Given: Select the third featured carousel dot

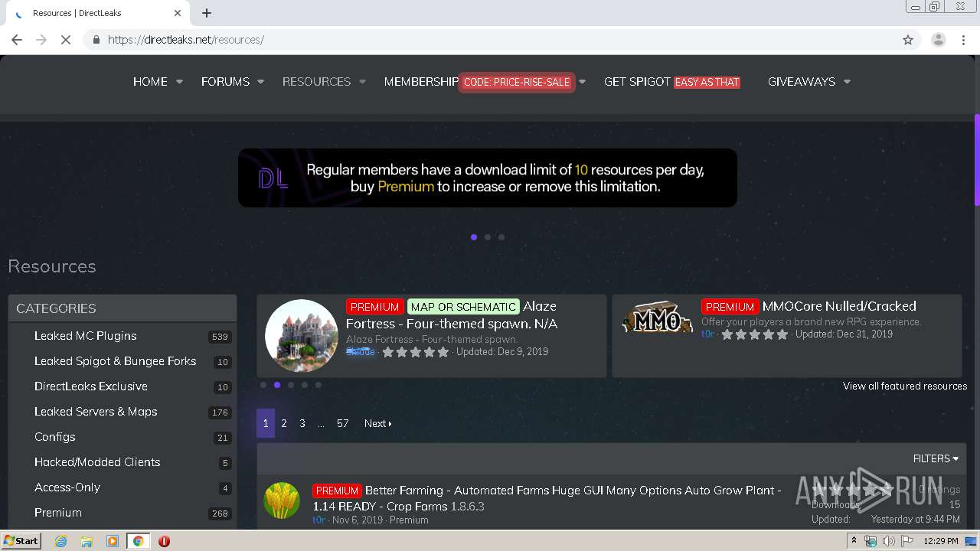Looking at the screenshot, I should [291, 385].
